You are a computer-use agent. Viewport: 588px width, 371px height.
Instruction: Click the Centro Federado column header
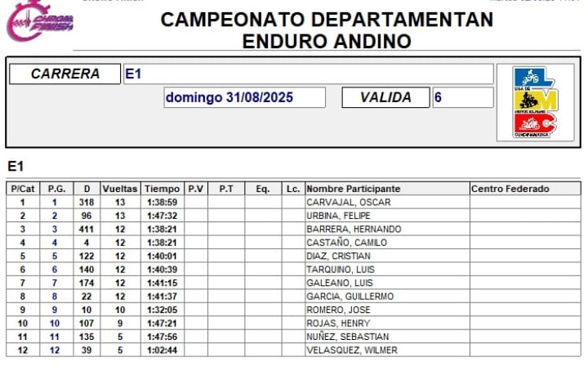[x=510, y=189]
